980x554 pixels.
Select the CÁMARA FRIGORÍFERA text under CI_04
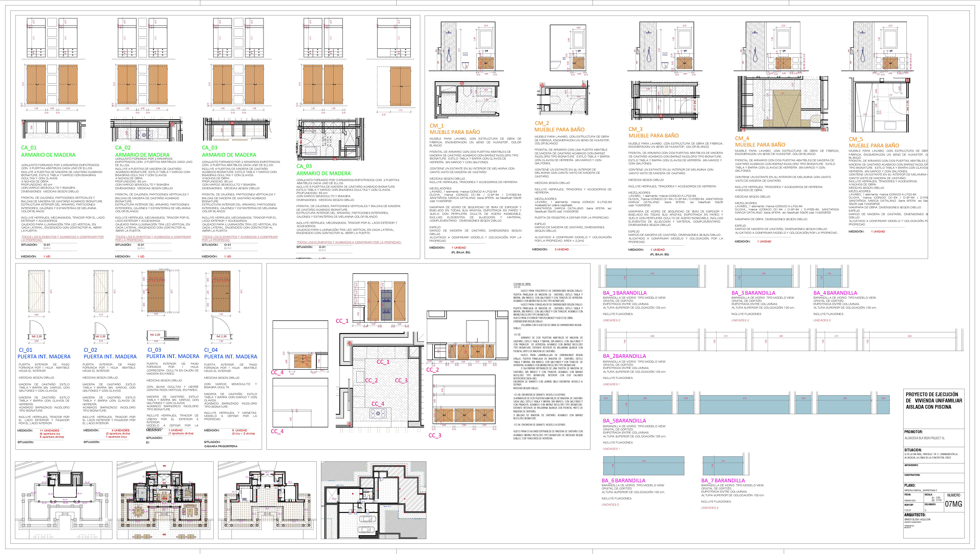coord(221,446)
